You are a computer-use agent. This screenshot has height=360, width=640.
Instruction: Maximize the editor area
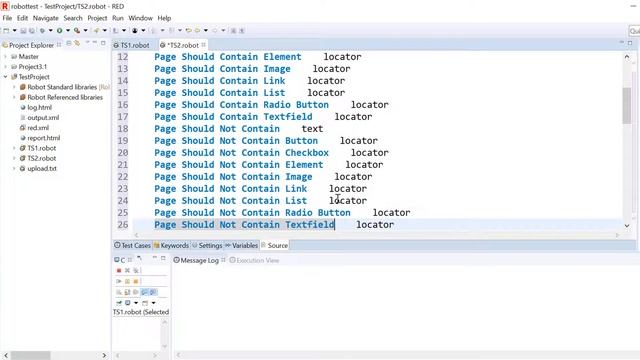click(x=630, y=43)
